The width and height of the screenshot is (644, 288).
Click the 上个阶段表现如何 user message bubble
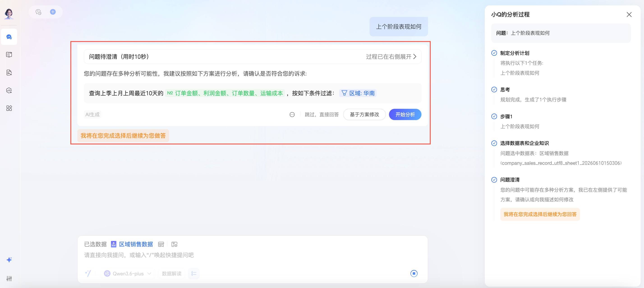(398, 27)
